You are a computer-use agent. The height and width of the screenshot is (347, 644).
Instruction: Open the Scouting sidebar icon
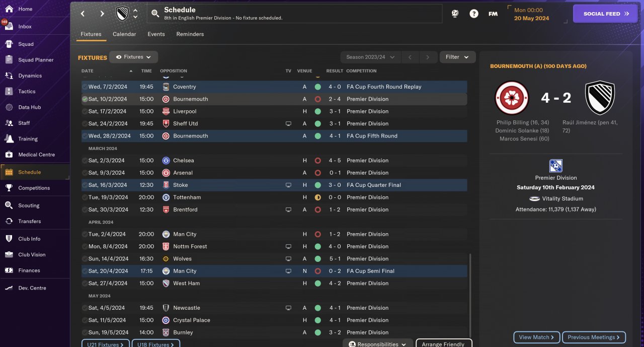9,205
